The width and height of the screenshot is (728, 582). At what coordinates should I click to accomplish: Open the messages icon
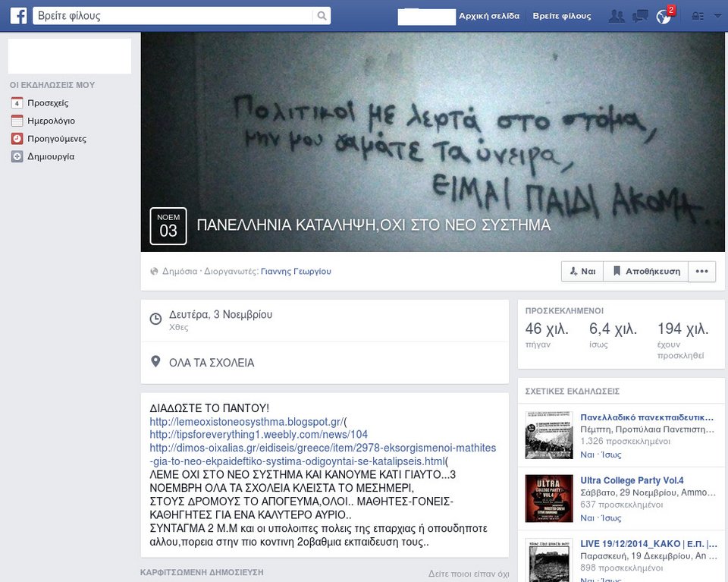[639, 15]
